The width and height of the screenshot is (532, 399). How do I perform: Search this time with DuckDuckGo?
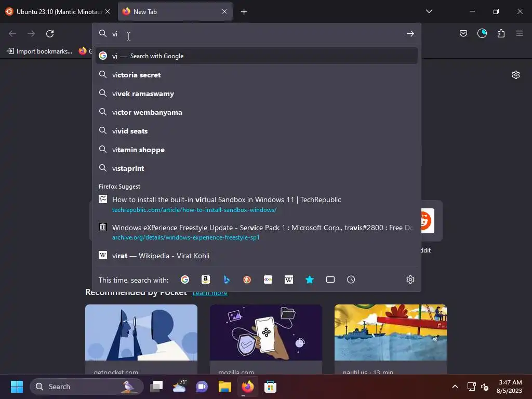[x=247, y=280]
